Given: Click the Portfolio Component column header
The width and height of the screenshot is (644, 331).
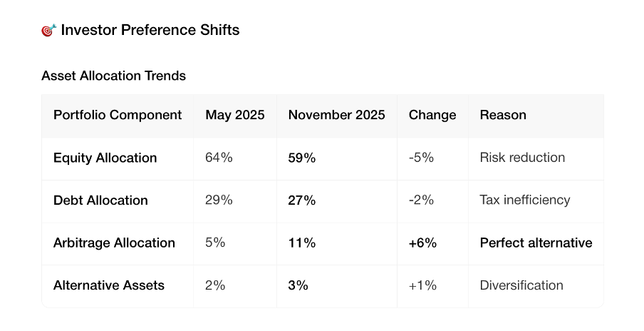Looking at the screenshot, I should tap(118, 115).
